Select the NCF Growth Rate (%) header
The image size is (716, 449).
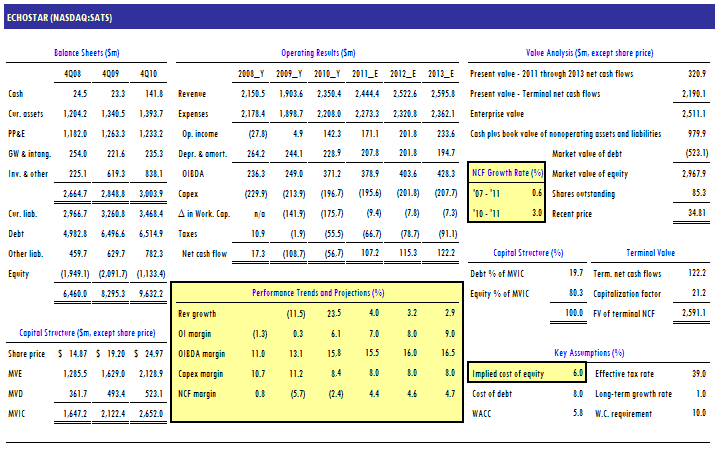[507, 173]
